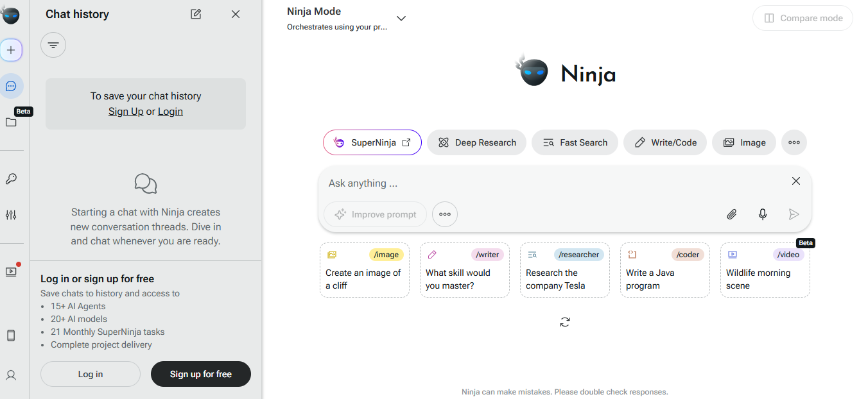The height and width of the screenshot is (399, 868).
Task: Open the user profile icon
Action: [x=11, y=375]
